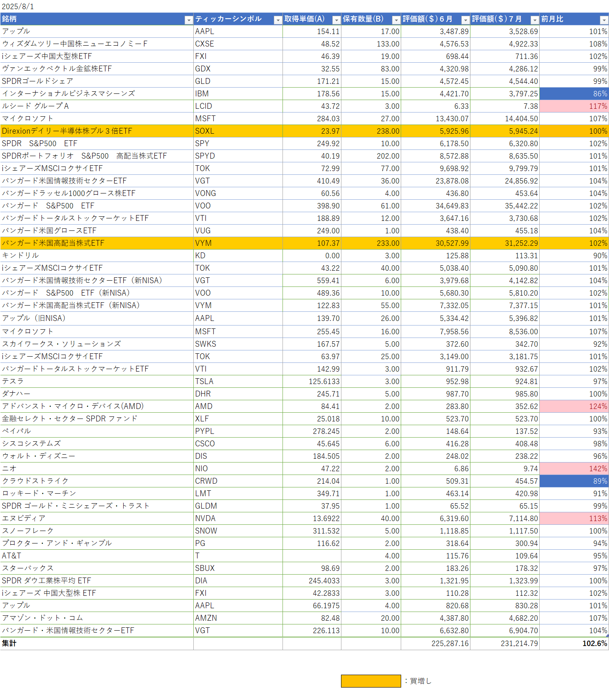Select the 銘柄 header cell
The width and height of the screenshot is (609, 700).
97,19
